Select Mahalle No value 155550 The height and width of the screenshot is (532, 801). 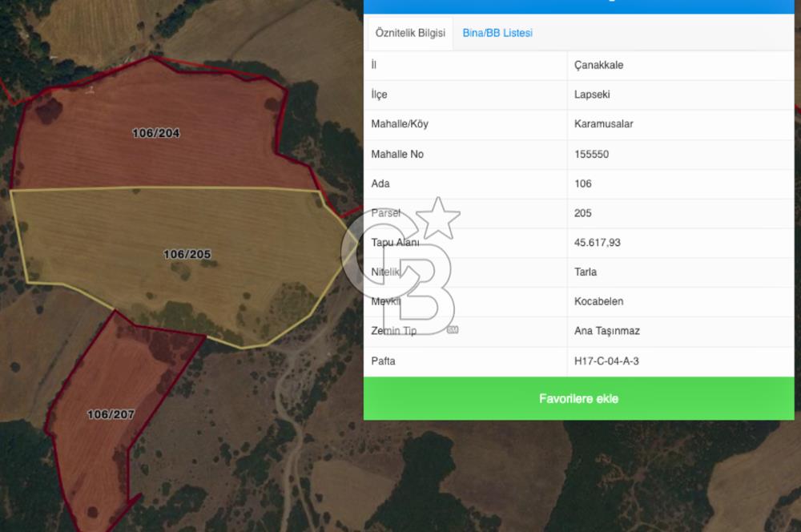tap(591, 154)
